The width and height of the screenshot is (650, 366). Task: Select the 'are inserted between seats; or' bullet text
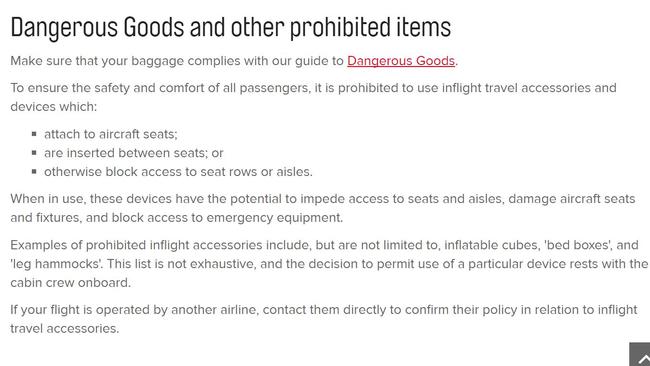point(133,153)
